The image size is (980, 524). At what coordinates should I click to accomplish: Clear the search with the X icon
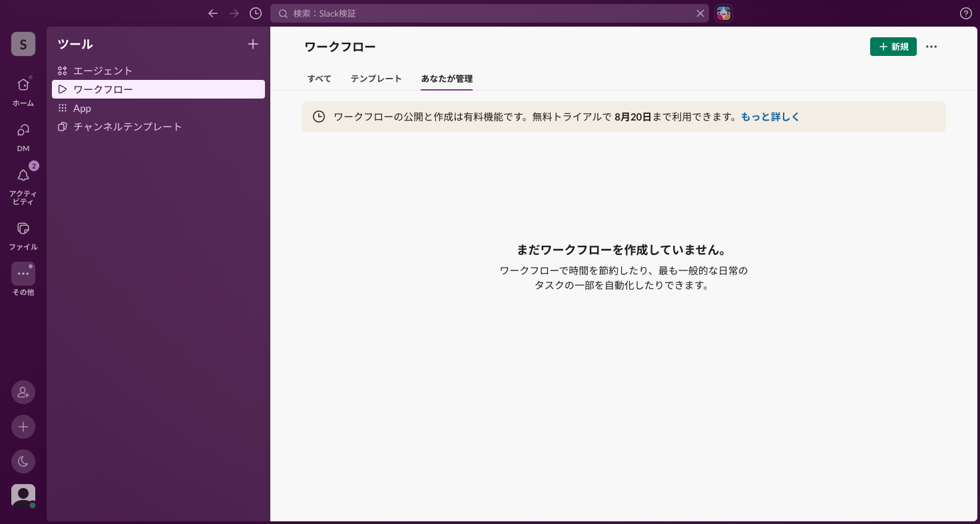[x=700, y=13]
